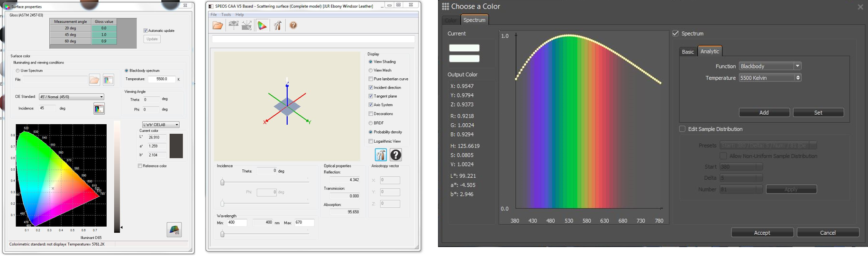
Task: Enable Decorations checkbox
Action: tap(371, 114)
